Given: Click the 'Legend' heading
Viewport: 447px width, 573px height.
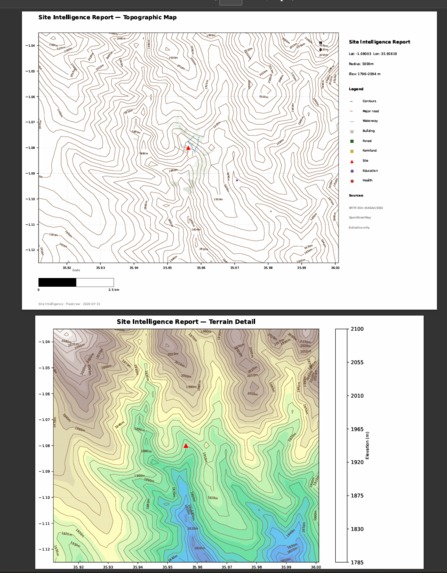Looking at the screenshot, I should click(356, 89).
